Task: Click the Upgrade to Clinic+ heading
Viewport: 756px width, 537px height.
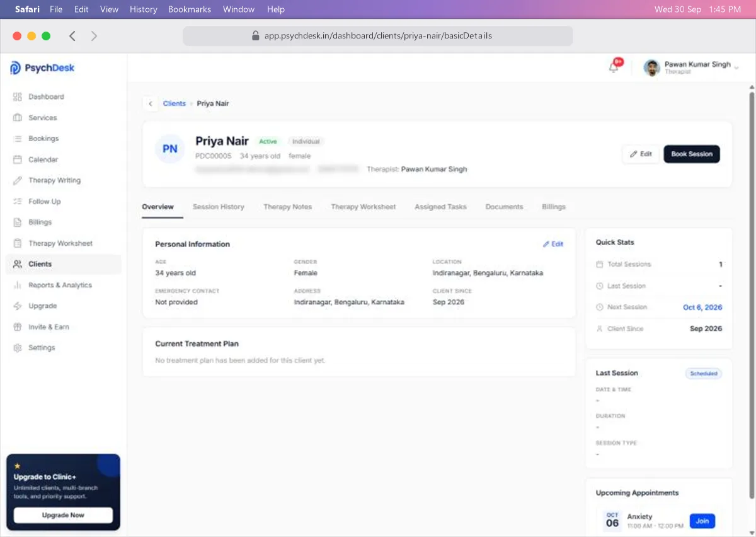Action: [45, 477]
